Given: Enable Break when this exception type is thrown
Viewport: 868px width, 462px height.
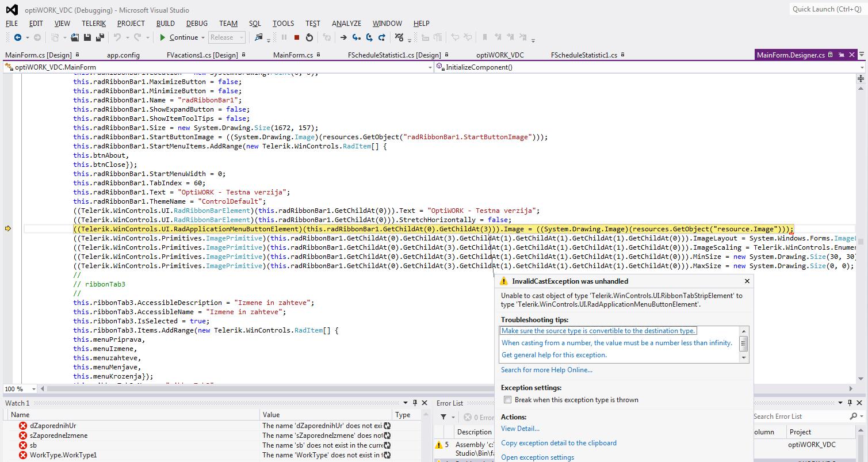Looking at the screenshot, I should point(507,400).
